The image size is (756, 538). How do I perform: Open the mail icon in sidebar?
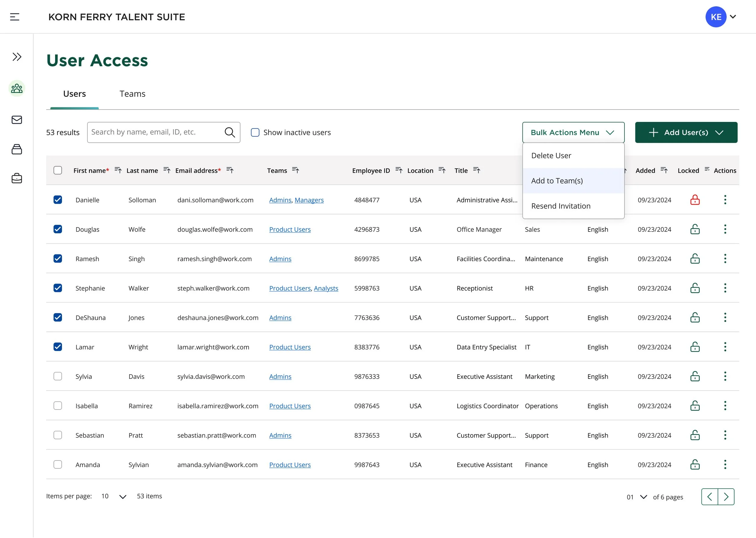click(17, 120)
